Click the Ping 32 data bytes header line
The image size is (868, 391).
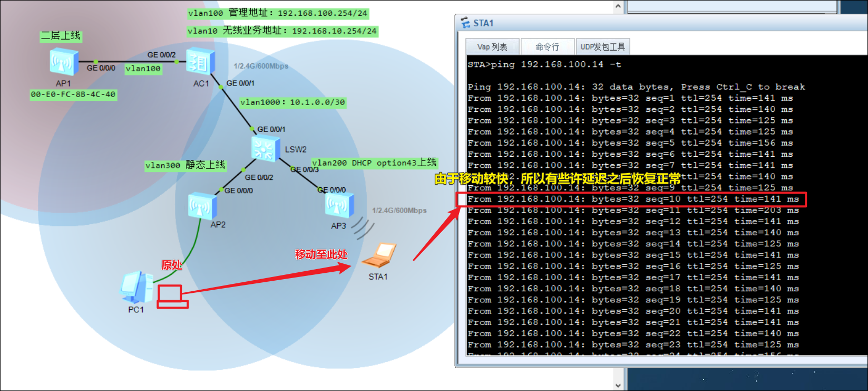coord(636,87)
